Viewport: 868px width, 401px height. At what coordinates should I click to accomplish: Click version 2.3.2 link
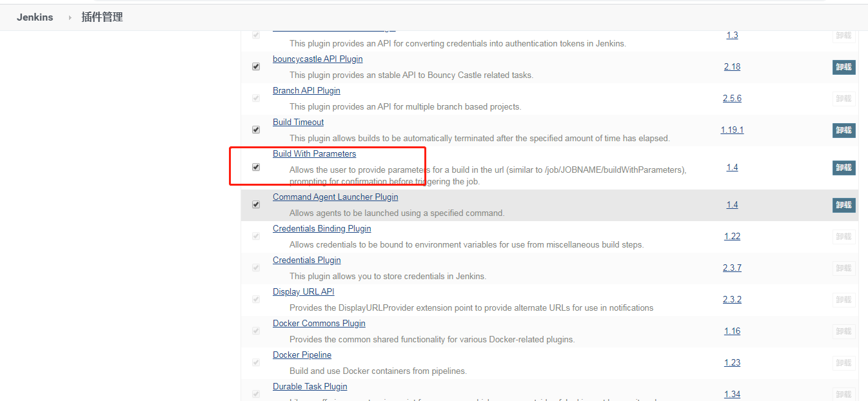(732, 299)
